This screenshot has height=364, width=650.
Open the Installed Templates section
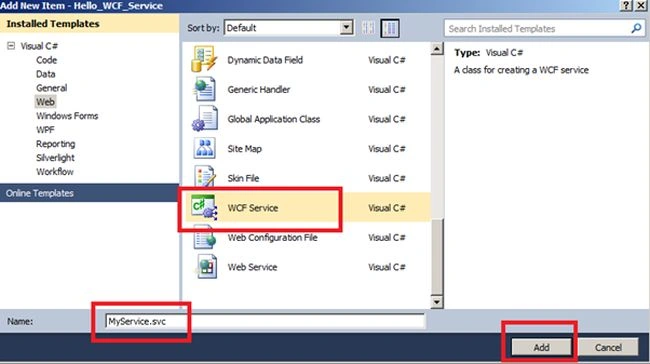point(90,24)
